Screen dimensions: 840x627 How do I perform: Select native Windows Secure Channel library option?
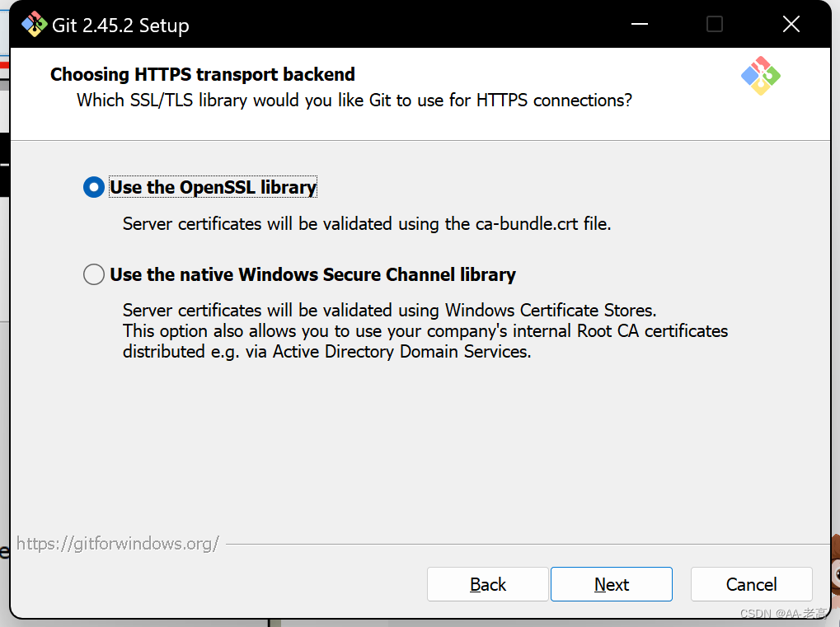pyautogui.click(x=94, y=274)
